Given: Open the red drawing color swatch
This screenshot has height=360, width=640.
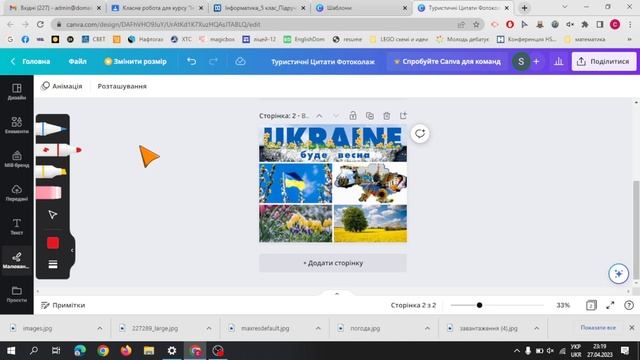Looking at the screenshot, I should pos(53,243).
